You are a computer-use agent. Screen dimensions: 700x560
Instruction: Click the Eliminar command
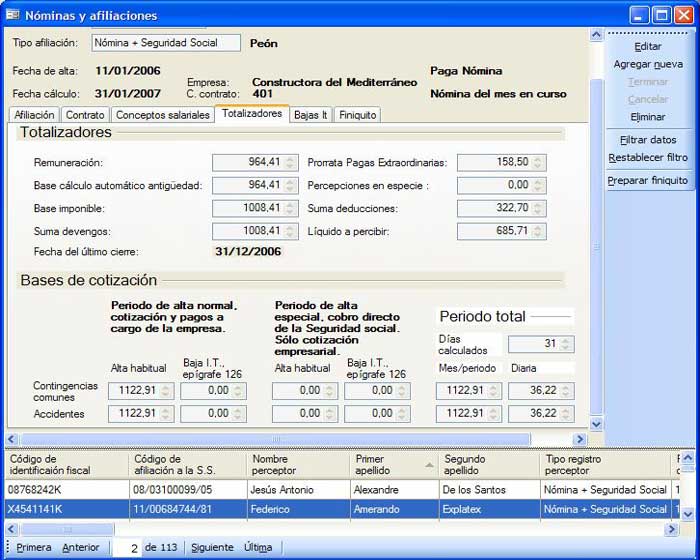(x=648, y=117)
